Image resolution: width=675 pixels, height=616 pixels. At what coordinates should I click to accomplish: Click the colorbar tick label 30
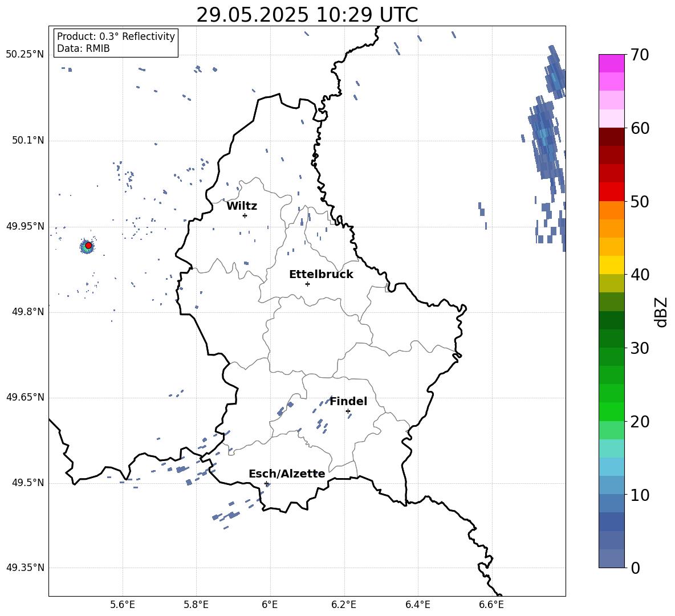pyautogui.click(x=640, y=348)
